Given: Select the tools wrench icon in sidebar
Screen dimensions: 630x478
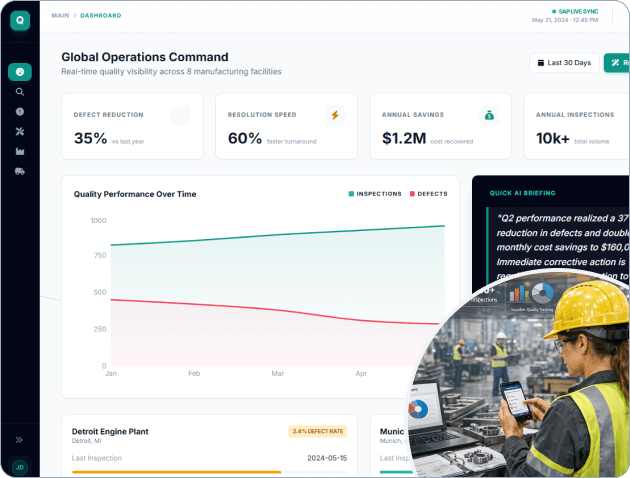Looking at the screenshot, I should pyautogui.click(x=20, y=131).
